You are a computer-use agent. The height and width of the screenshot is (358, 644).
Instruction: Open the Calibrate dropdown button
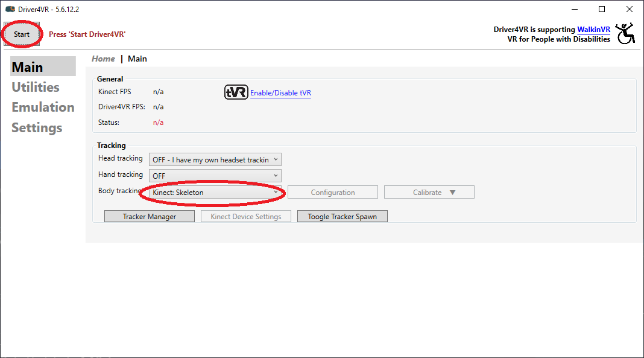pyautogui.click(x=429, y=193)
